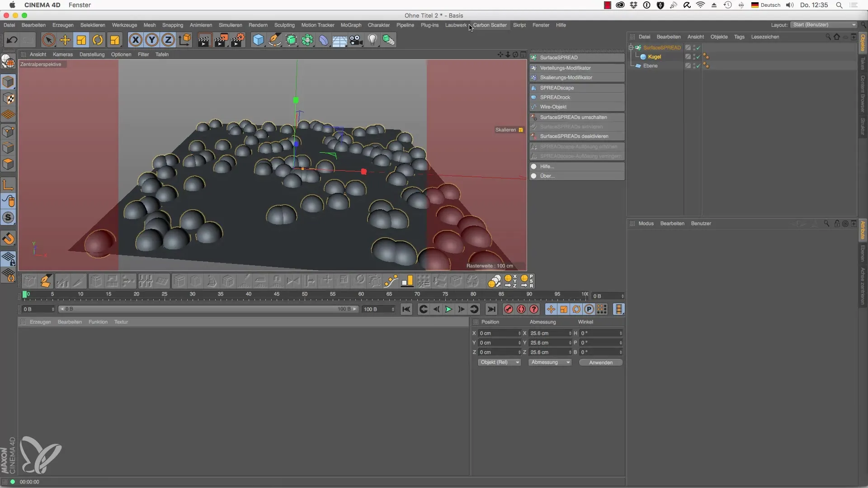Viewport: 868px width, 488px height.
Task: Open the Mesh menu
Action: [x=150, y=25]
